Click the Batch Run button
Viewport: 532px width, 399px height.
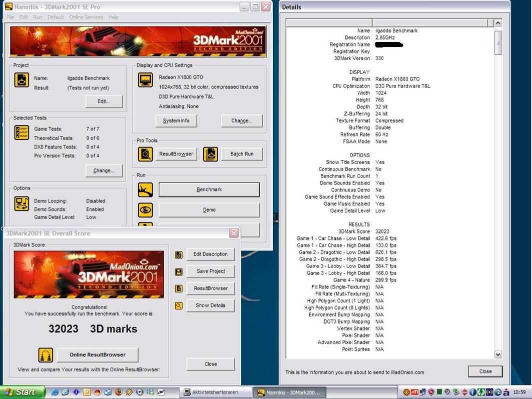[x=242, y=154]
